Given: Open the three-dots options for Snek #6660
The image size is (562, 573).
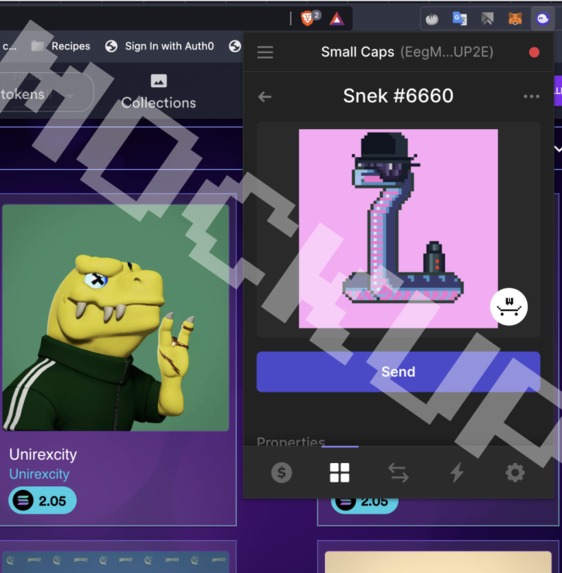Looking at the screenshot, I should [x=531, y=96].
